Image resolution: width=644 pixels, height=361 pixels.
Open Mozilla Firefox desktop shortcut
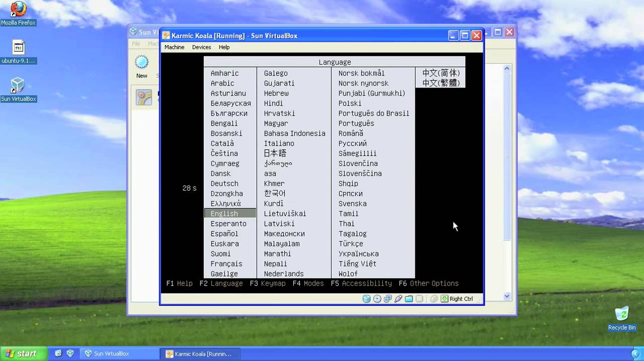[x=19, y=14]
